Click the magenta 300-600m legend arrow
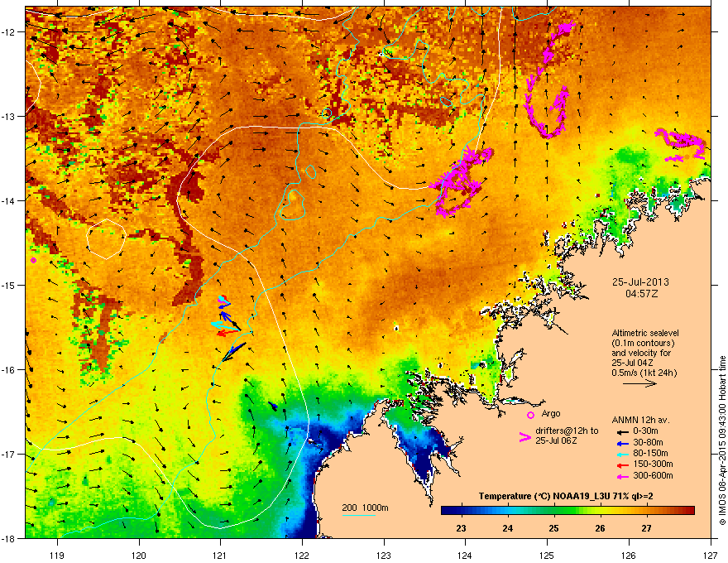This screenshot has height=563, width=728. pos(622,476)
